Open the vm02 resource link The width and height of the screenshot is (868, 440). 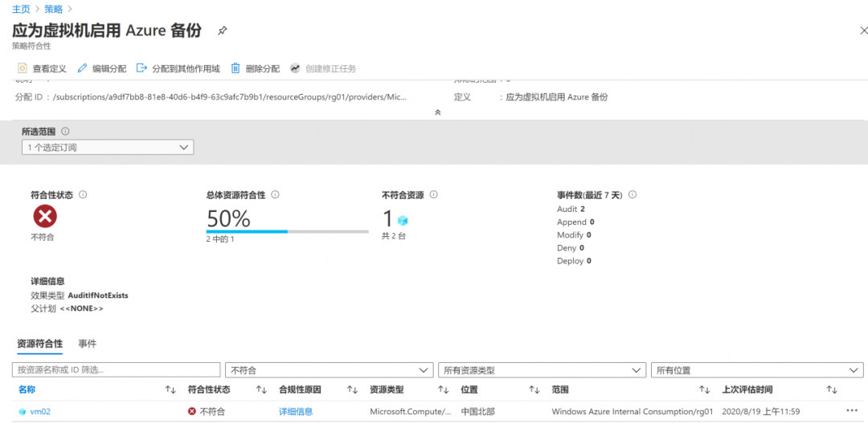point(40,412)
